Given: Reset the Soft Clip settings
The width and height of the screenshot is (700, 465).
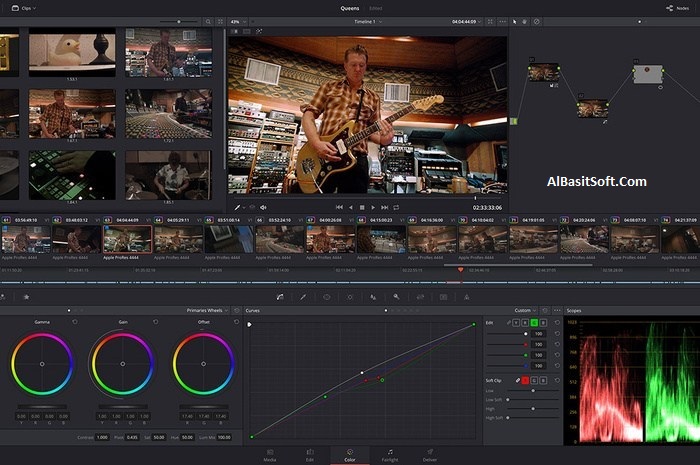Looking at the screenshot, I should coord(557,380).
